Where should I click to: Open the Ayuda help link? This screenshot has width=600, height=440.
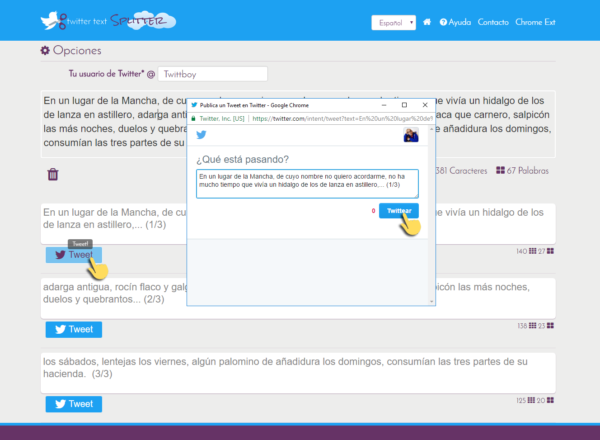[x=455, y=22]
